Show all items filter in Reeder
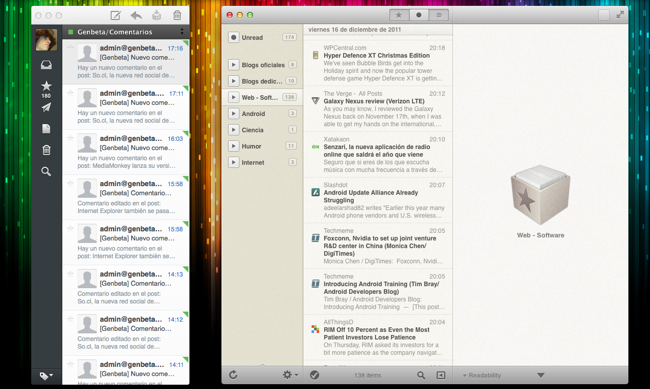 pyautogui.click(x=439, y=15)
